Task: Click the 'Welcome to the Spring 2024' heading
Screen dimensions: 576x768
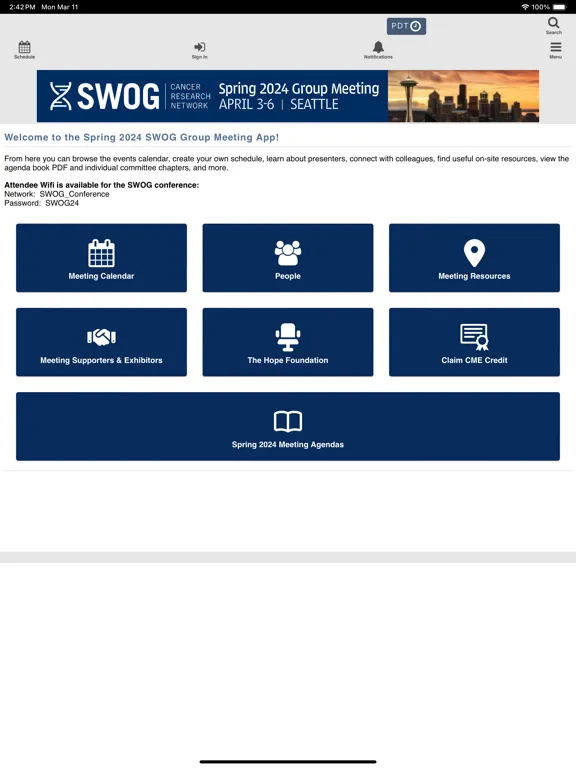Action: click(x=142, y=137)
